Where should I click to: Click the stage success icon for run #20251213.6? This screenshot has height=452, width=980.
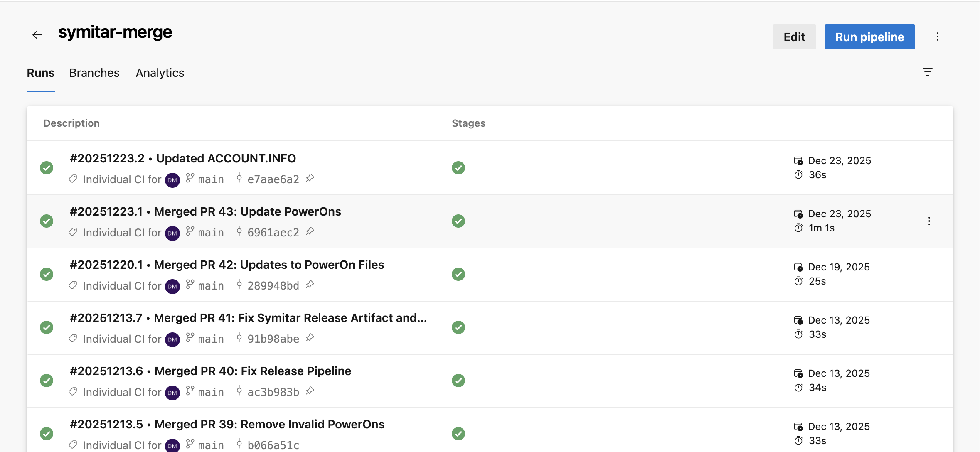point(458,381)
